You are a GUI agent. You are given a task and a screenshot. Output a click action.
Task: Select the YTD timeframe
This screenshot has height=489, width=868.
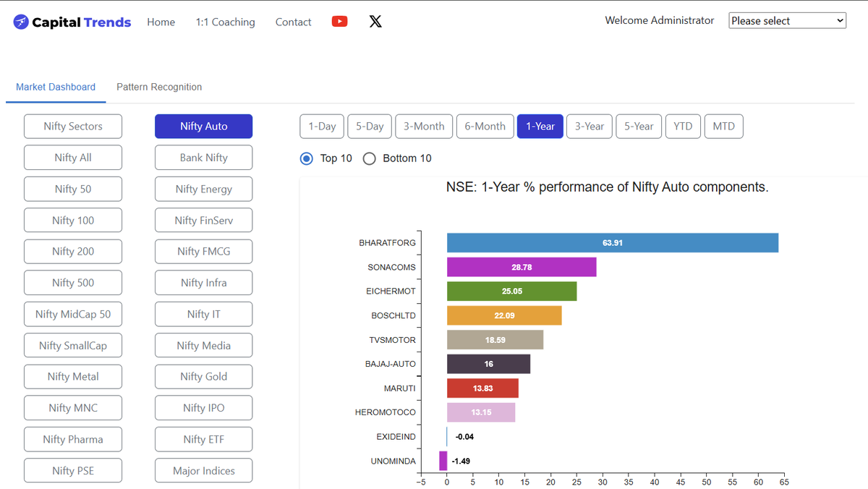(x=683, y=126)
